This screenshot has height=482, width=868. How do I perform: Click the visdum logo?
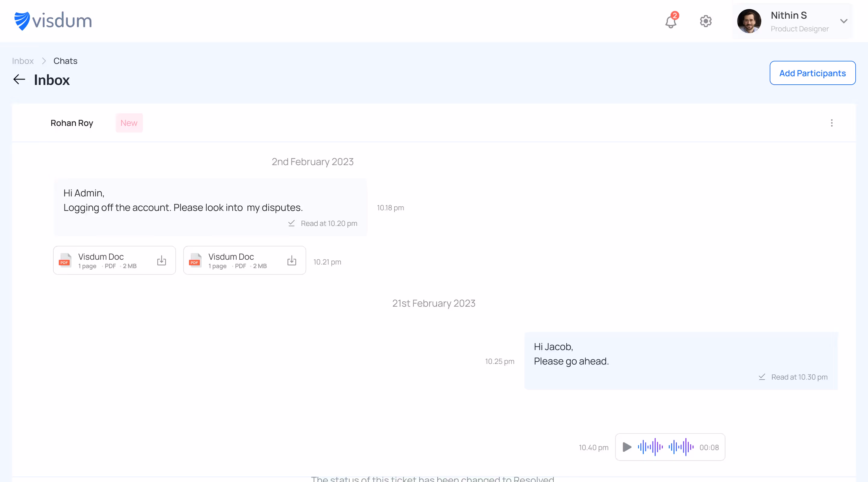[53, 21]
